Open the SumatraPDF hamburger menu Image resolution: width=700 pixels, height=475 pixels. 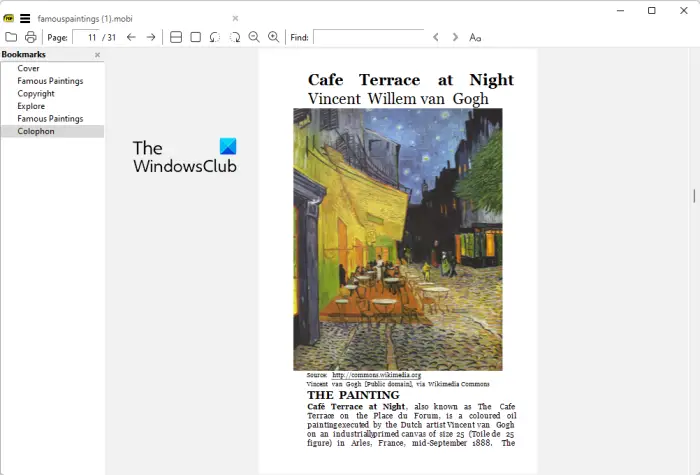pyautogui.click(x=25, y=18)
